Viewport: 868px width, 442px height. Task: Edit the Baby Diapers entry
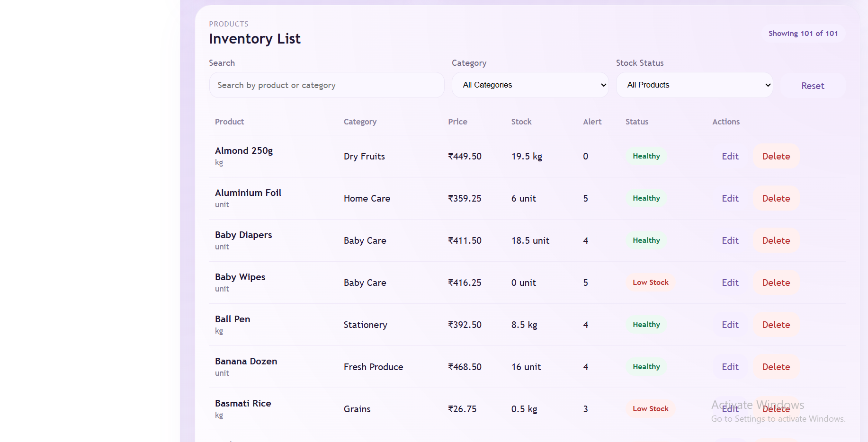pos(730,240)
